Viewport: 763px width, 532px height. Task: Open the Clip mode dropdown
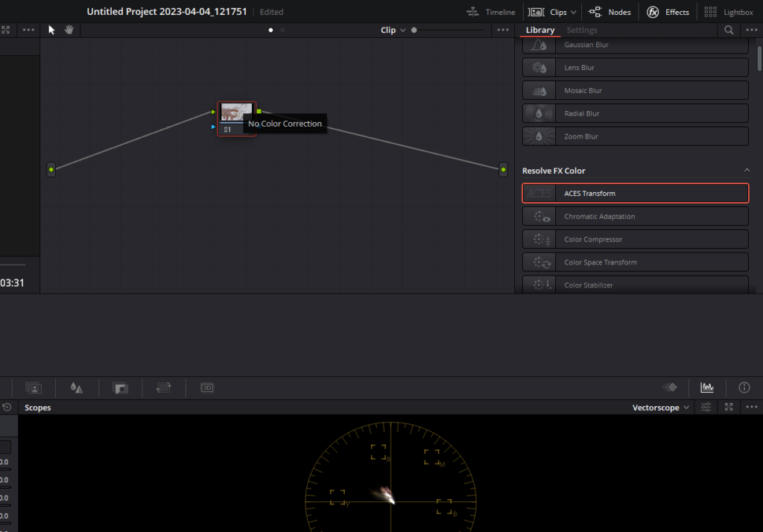[x=393, y=31]
